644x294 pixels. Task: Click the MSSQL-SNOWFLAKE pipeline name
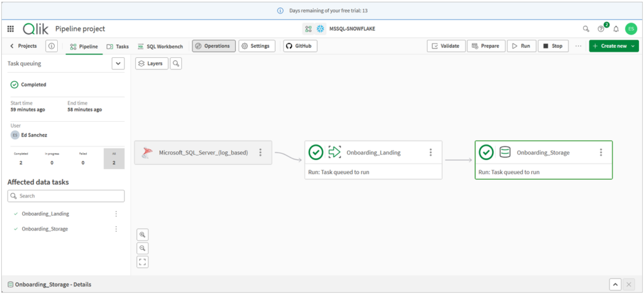tap(352, 29)
